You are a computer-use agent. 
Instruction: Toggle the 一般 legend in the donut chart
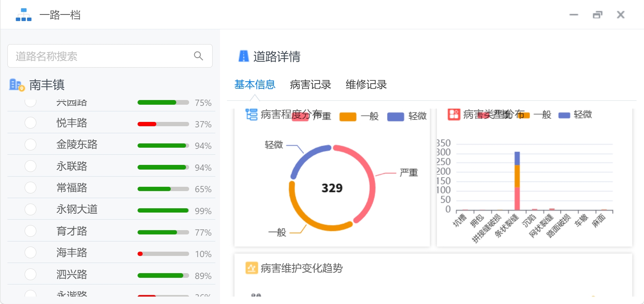(359, 116)
